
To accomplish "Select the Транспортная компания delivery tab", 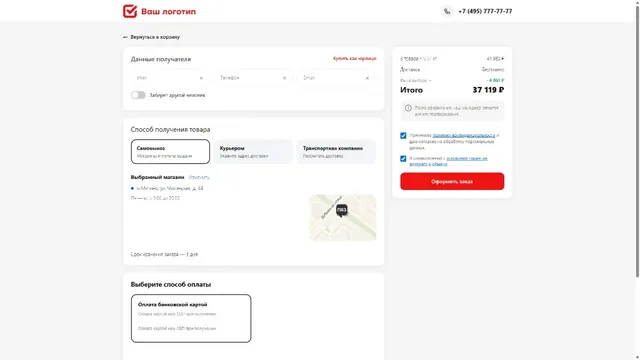I will (336, 151).
